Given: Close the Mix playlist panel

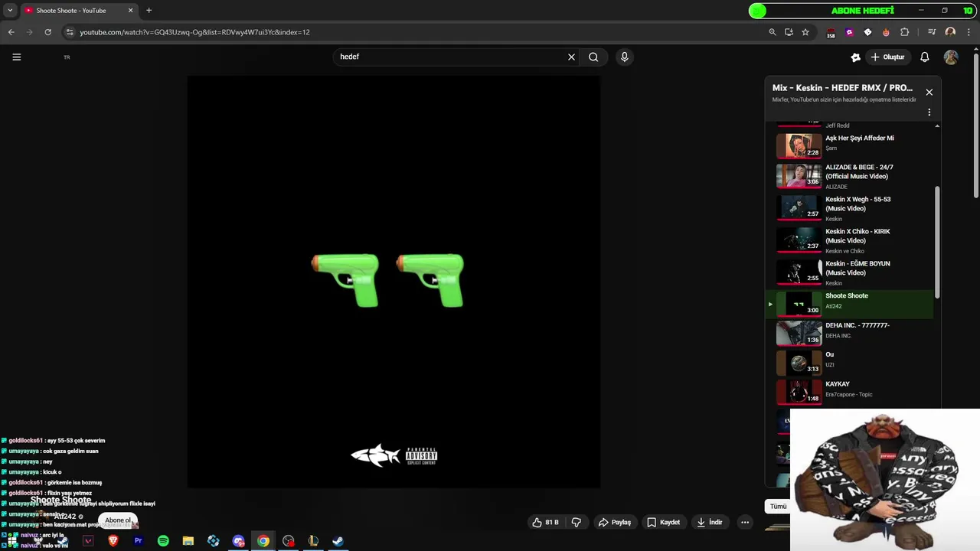Looking at the screenshot, I should tap(929, 92).
